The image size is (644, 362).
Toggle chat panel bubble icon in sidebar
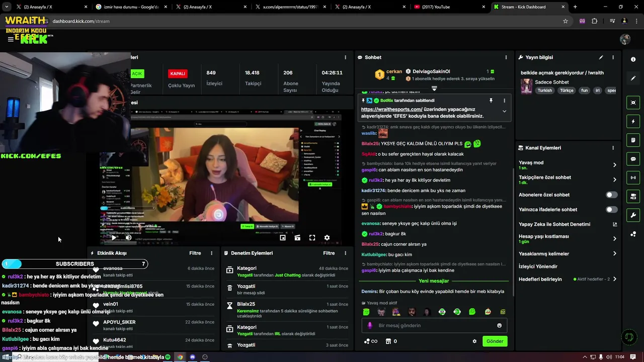tap(633, 159)
